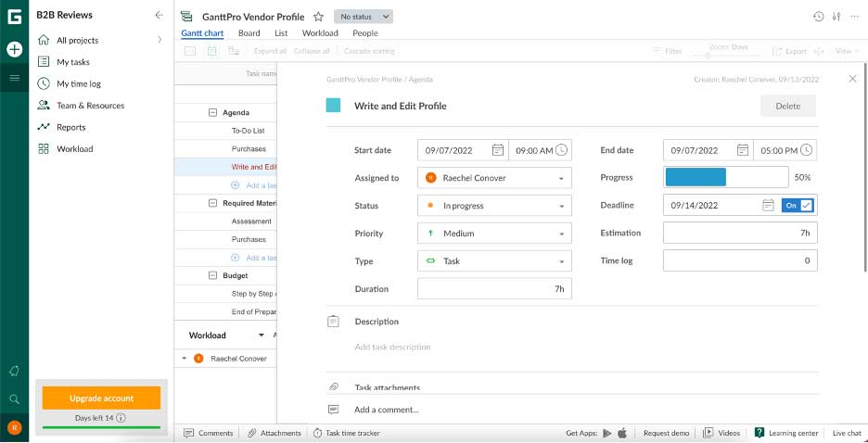This screenshot has height=443, width=868.
Task: Click the Upgrade account button
Action: [x=101, y=399]
